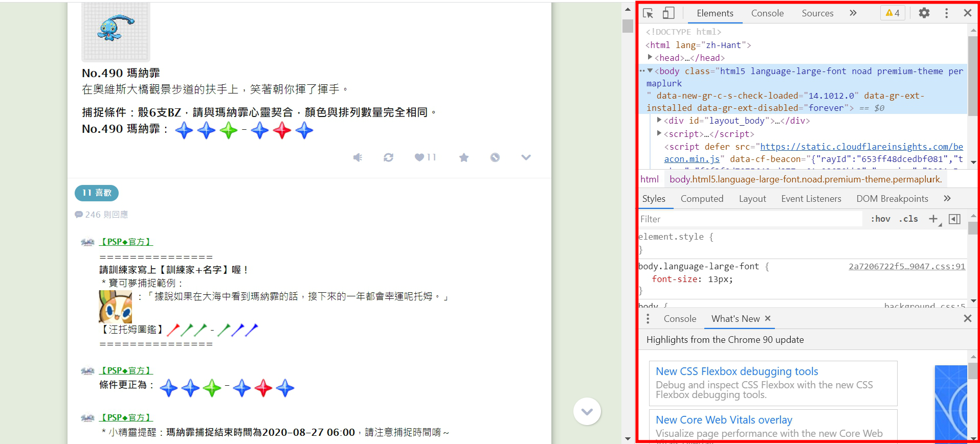Click the 246 則回應 responses count
980x444 pixels.
pyautogui.click(x=101, y=215)
